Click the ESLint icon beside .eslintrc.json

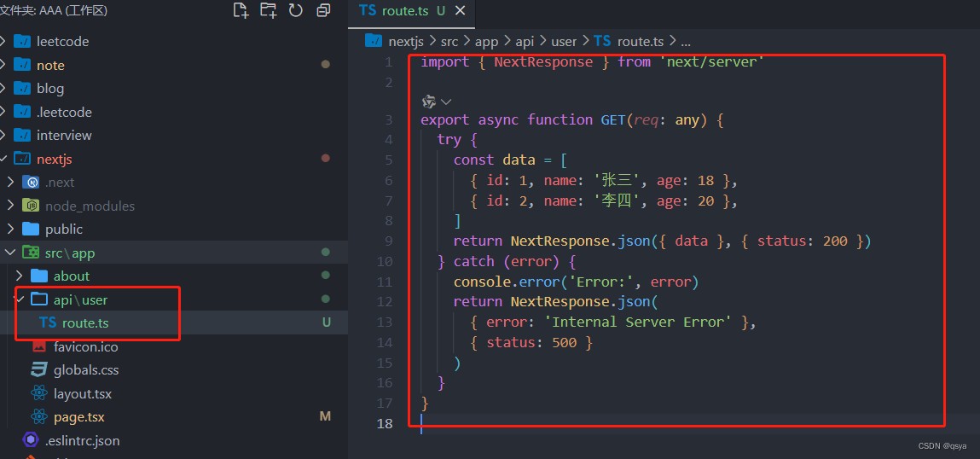pos(31,440)
